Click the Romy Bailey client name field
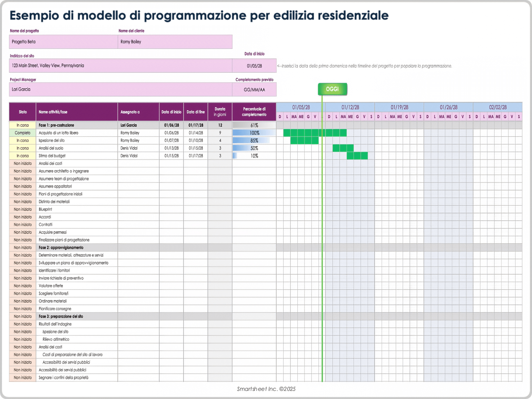 coord(175,42)
